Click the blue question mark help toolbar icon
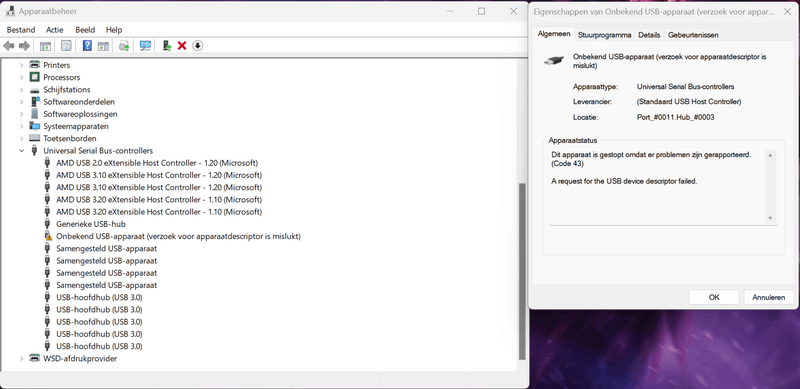The height and width of the screenshot is (389, 800). pos(87,46)
